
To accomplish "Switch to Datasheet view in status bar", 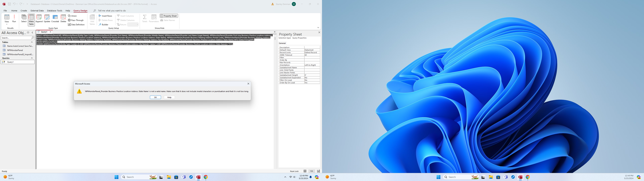I will (x=305, y=171).
